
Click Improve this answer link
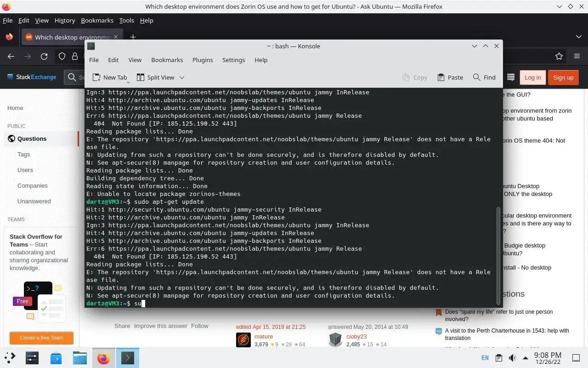tap(161, 326)
